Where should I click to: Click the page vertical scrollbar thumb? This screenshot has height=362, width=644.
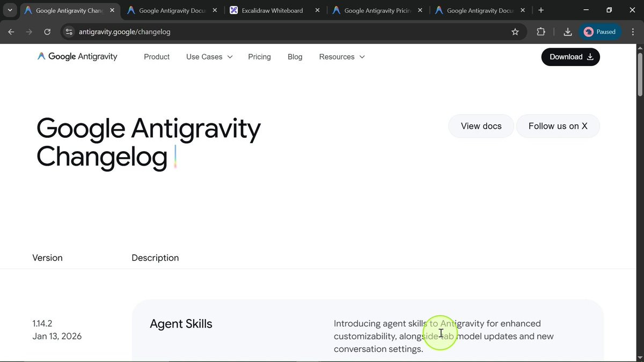click(x=640, y=75)
